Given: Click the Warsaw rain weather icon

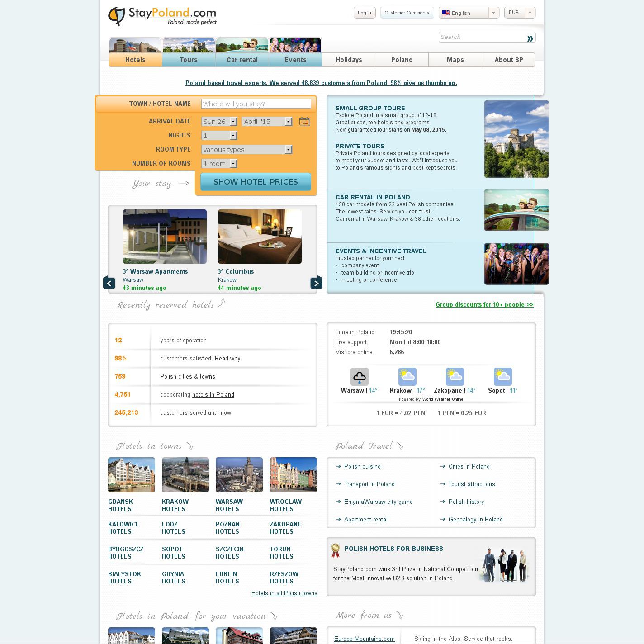Looking at the screenshot, I should point(360,376).
